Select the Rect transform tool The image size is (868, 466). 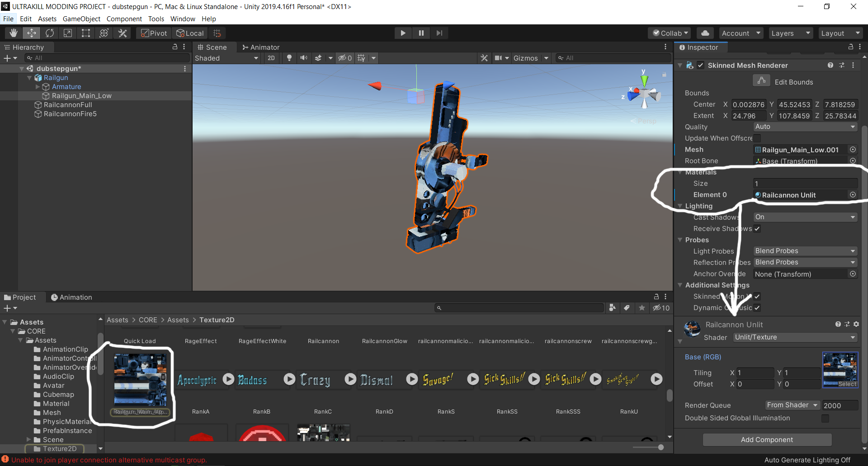point(86,33)
